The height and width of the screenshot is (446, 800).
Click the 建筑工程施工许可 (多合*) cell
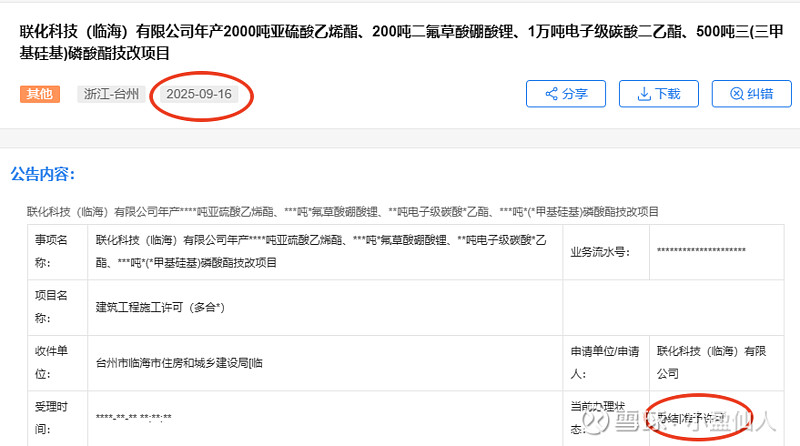[x=325, y=307]
